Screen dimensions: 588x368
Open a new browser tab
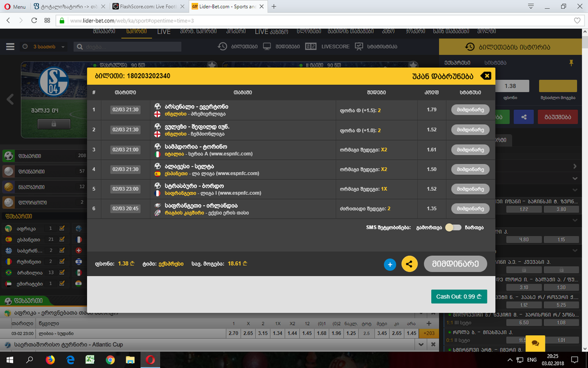coord(274,6)
